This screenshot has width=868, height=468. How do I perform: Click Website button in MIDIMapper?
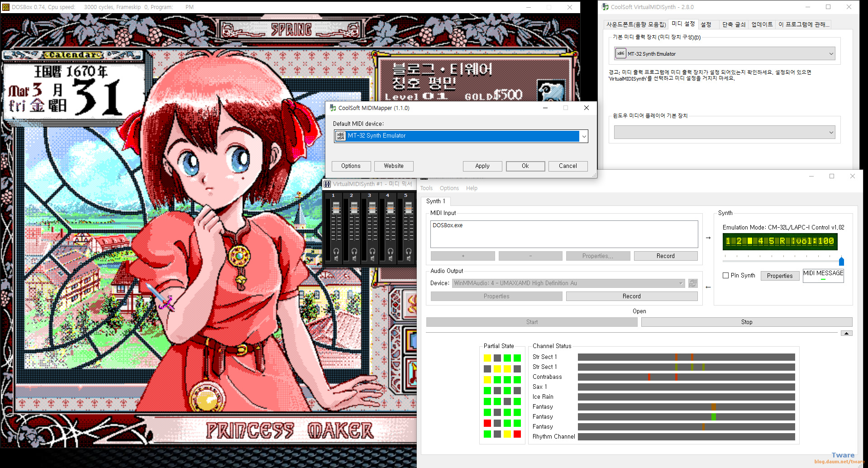pyautogui.click(x=394, y=166)
